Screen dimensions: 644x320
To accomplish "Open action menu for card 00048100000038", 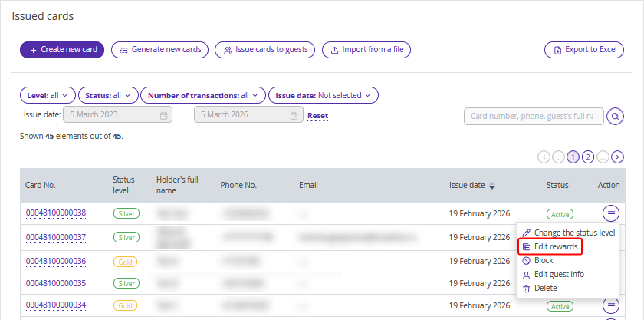I will (611, 213).
